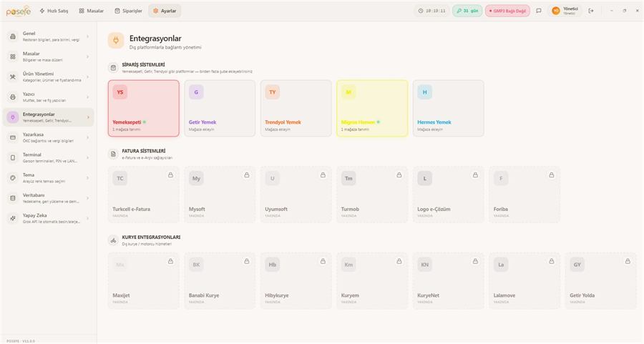The height and width of the screenshot is (344, 644).
Task: Open the Migros Hemen integration card
Action: click(372, 109)
